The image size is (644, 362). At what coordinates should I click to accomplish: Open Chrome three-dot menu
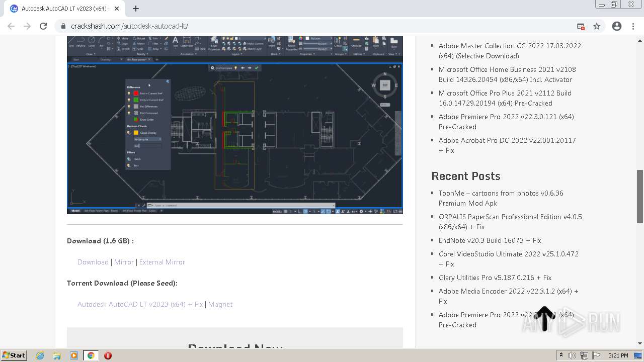[633, 26]
